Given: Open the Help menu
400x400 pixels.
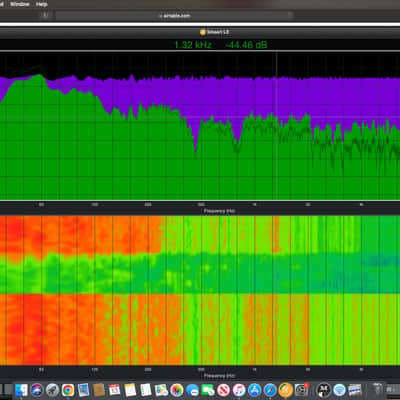Looking at the screenshot, I should tap(41, 4).
